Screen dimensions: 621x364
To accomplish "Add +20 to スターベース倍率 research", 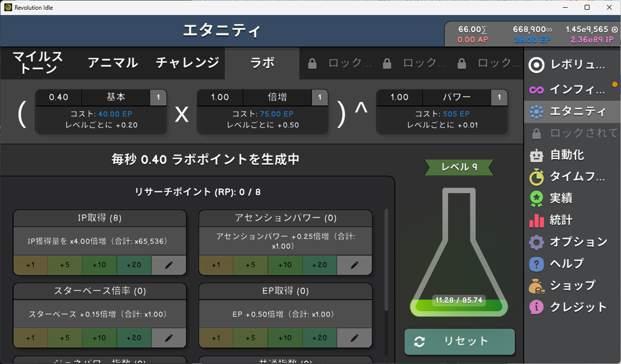I will [x=134, y=338].
